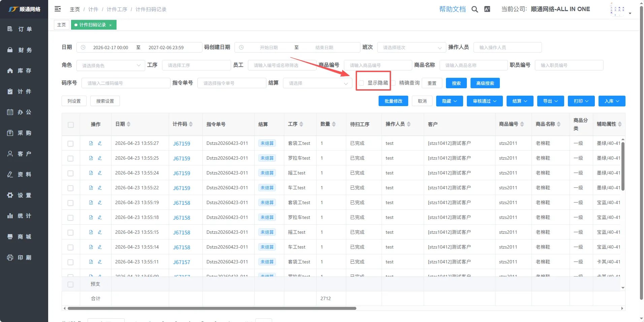Click the horizontal table scrollbar
Image resolution: width=644 pixels, height=322 pixels.
pos(212,309)
